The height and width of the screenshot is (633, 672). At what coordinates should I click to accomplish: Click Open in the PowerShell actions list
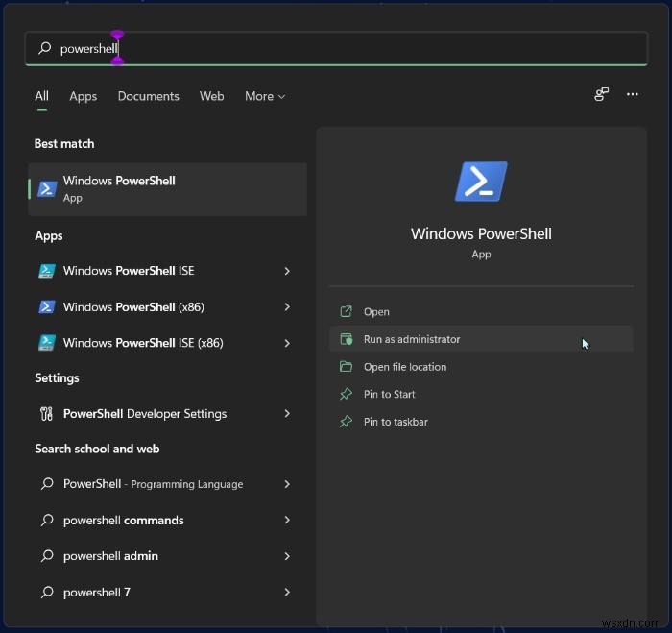point(376,312)
